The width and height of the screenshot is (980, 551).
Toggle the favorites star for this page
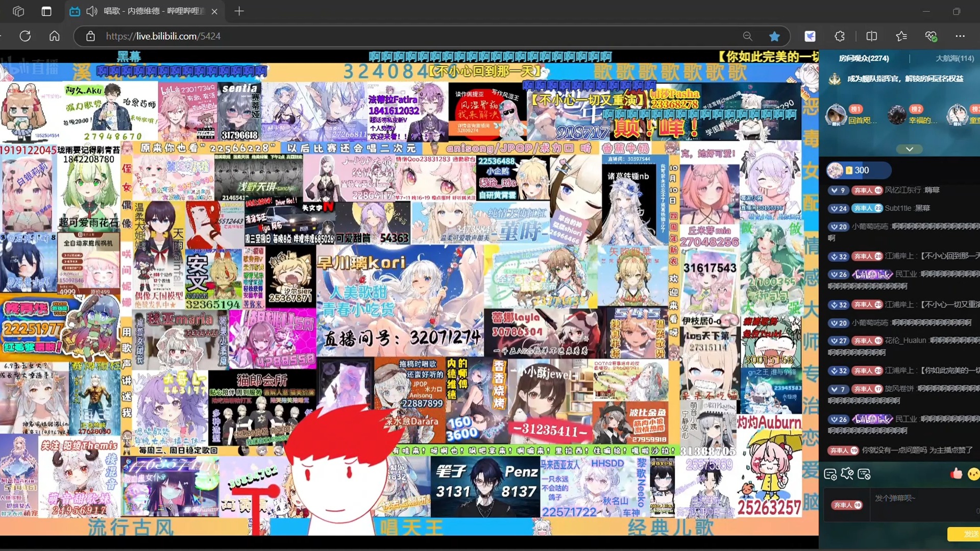(774, 36)
